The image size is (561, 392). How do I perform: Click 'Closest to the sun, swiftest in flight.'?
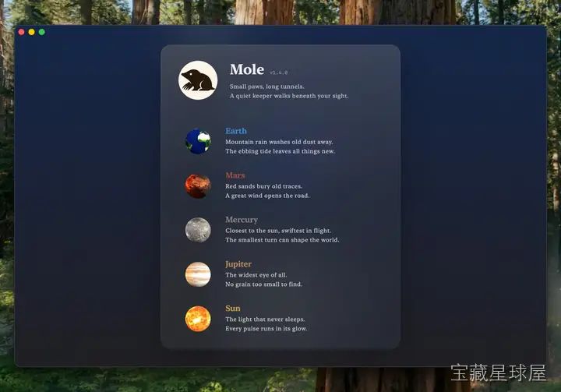[x=278, y=231]
